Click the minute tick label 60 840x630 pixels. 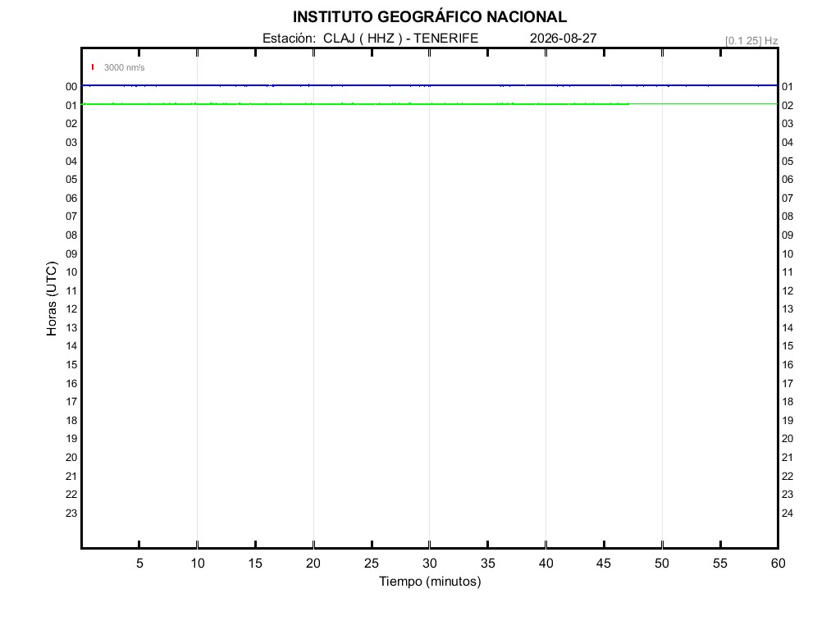pyautogui.click(x=778, y=563)
